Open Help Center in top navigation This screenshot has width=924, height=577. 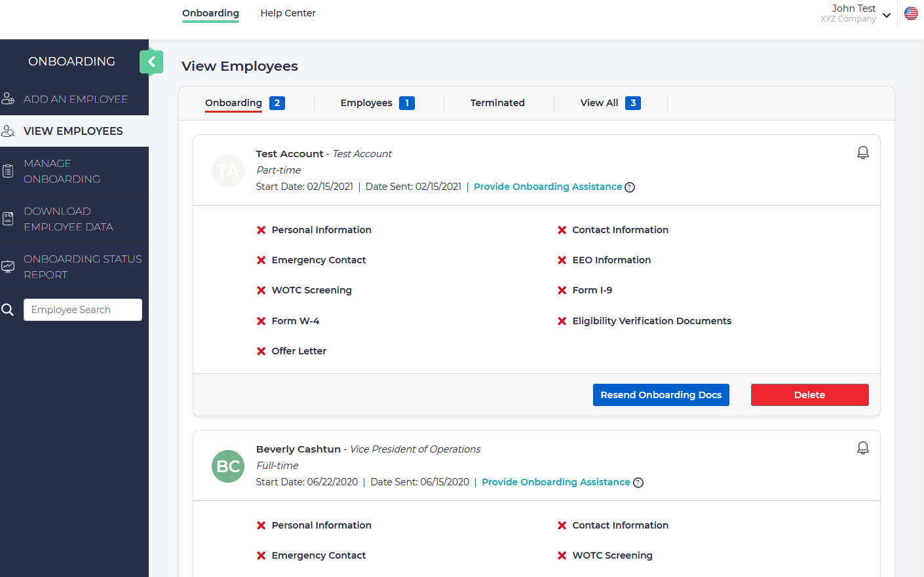[x=288, y=13]
